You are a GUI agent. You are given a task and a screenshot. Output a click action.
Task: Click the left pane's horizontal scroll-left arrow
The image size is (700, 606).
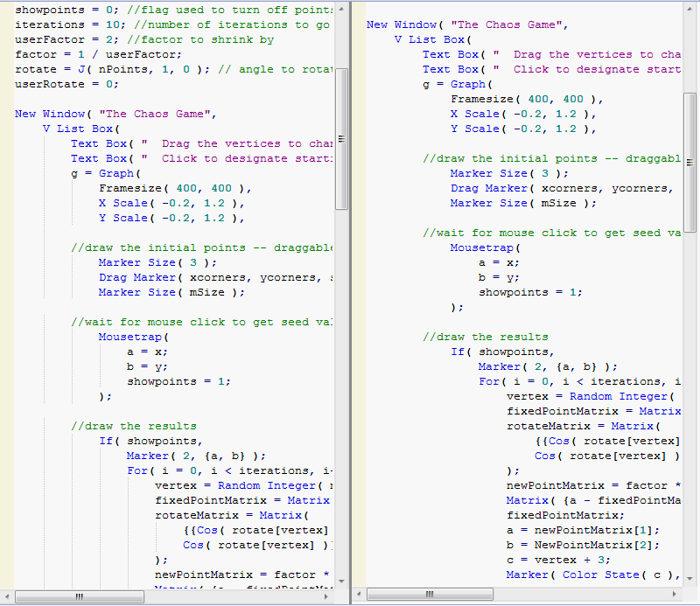point(7,596)
